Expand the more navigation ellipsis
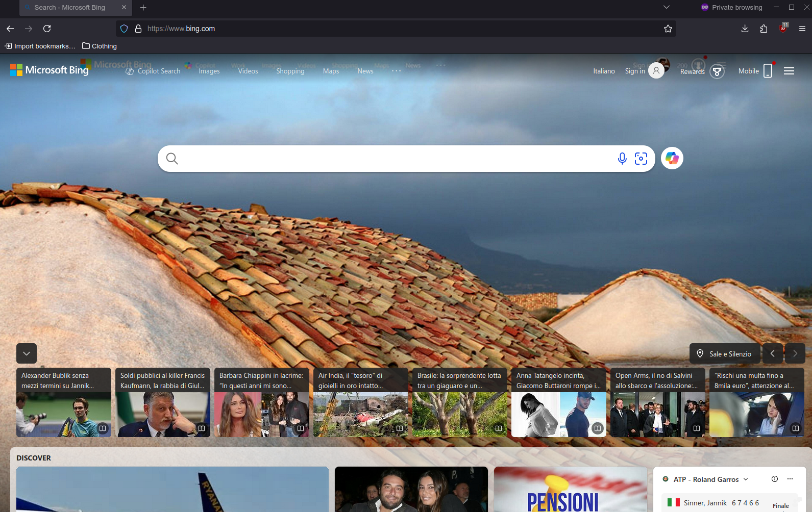 397,71
